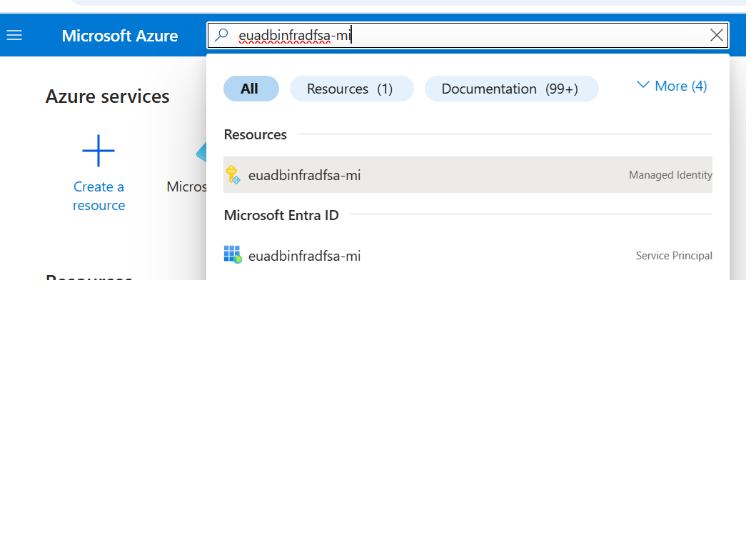Open euadbinfradfsa-mi managed identity result
Screen dimensions: 756x543
[x=304, y=174]
